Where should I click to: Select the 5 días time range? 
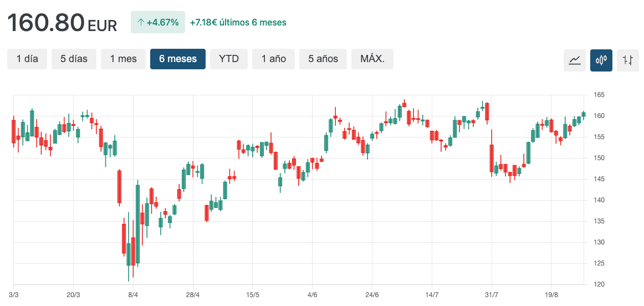pyautogui.click(x=74, y=59)
